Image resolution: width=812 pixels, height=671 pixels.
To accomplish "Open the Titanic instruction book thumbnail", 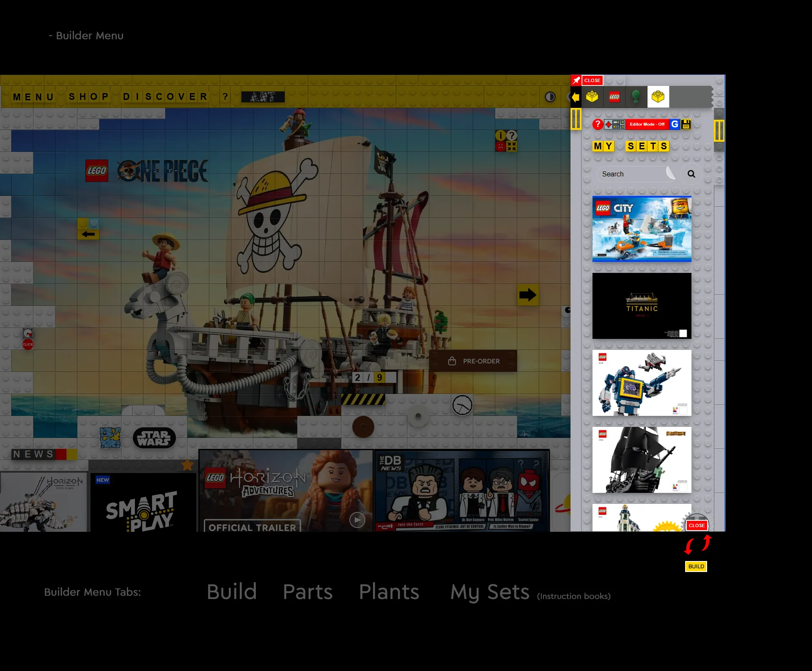I will 642,305.
